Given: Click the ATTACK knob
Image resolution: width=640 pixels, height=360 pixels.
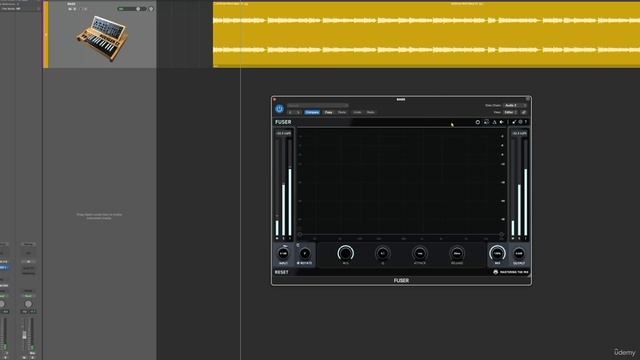Looking at the screenshot, I should click(420, 253).
